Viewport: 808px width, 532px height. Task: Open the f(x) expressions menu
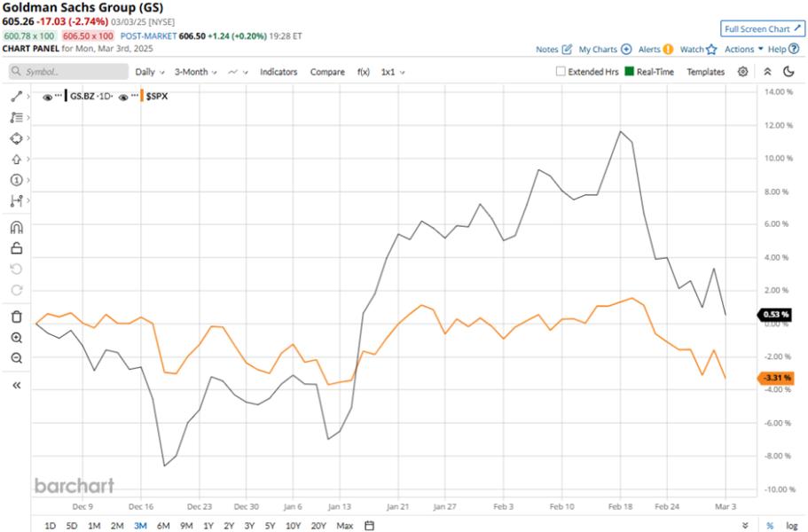(x=364, y=72)
